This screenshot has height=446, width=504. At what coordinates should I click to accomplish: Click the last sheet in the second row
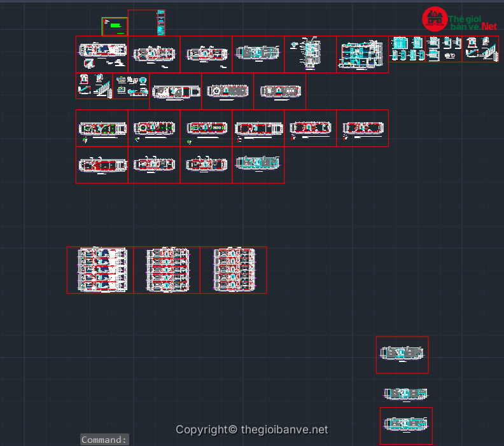(279, 91)
